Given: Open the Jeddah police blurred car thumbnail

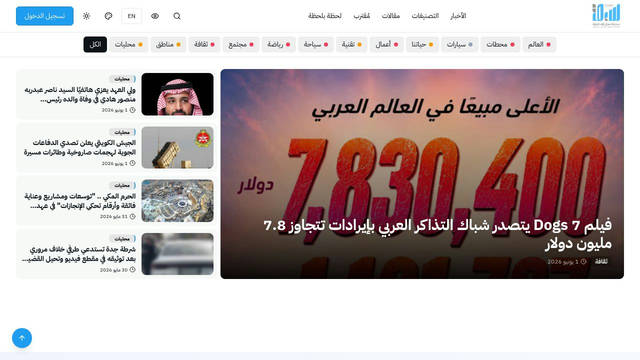Looking at the screenshot, I should (178, 254).
